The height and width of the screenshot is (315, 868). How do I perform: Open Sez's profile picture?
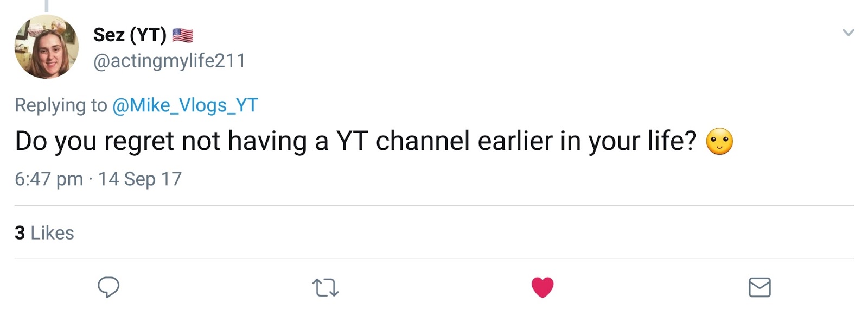tap(47, 47)
